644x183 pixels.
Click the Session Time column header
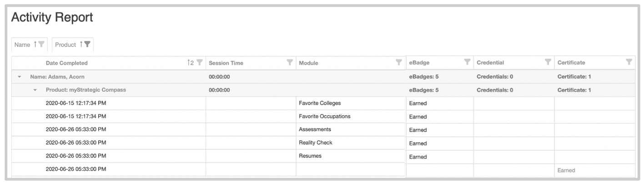[x=226, y=63]
